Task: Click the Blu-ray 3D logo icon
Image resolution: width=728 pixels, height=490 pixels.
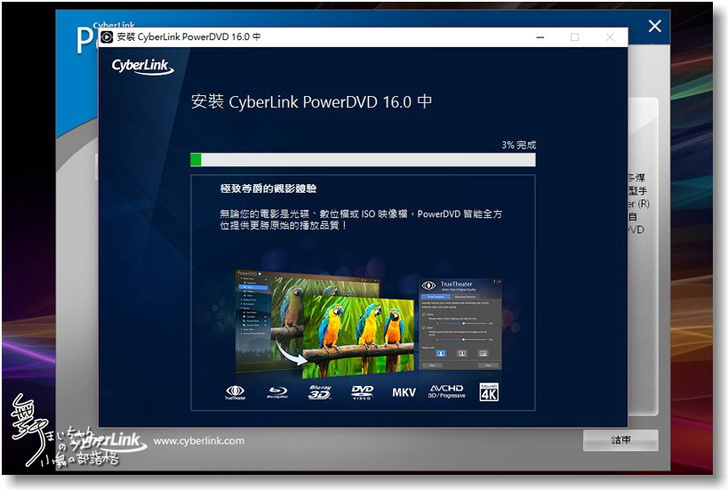Action: pyautogui.click(x=319, y=392)
